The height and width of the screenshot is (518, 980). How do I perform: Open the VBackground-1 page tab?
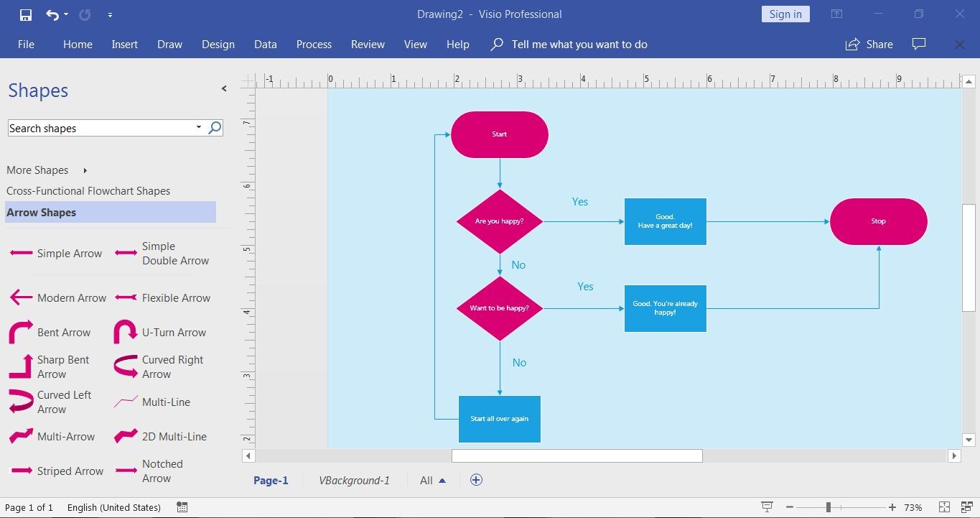coord(355,480)
